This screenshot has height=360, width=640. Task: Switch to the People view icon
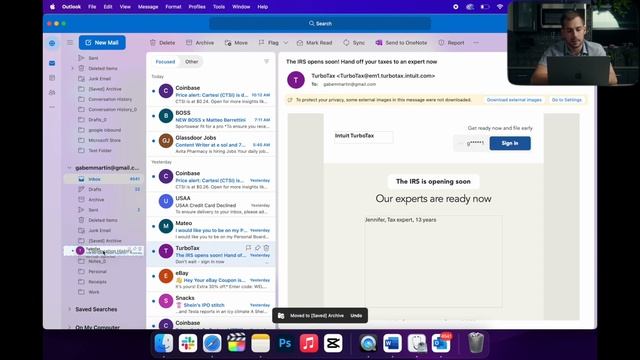pos(52,92)
